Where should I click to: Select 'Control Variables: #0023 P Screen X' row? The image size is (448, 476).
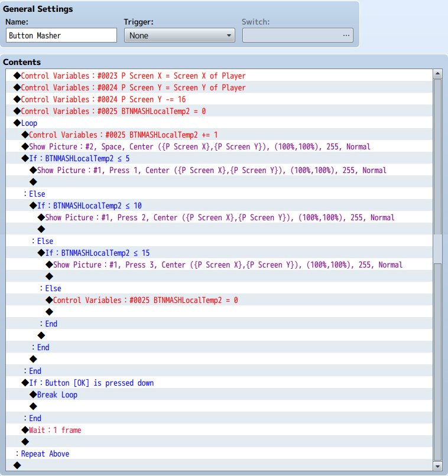click(219, 76)
